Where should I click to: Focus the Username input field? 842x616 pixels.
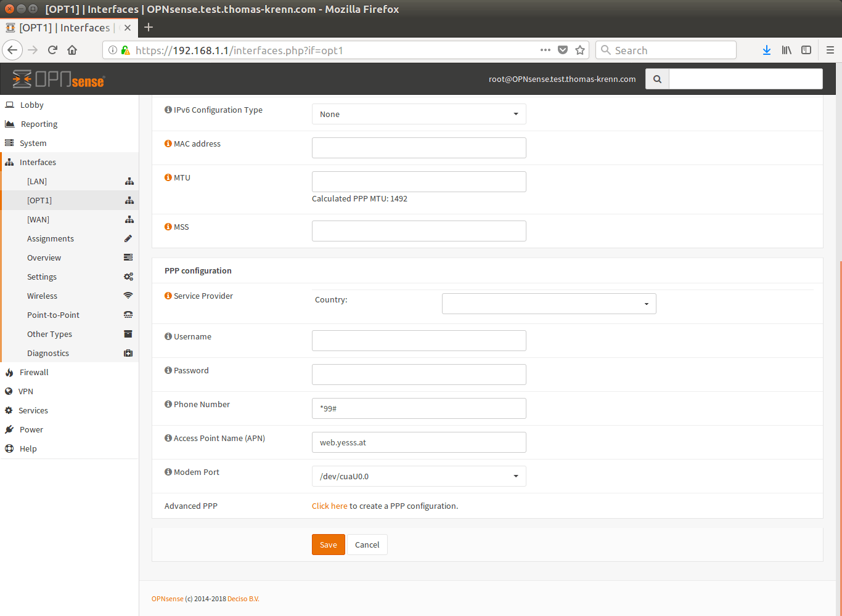coord(419,341)
